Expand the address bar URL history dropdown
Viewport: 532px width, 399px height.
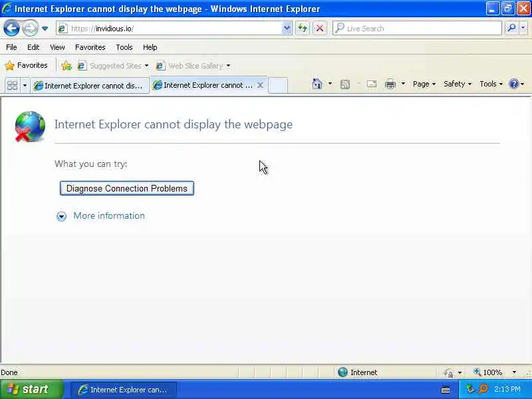coord(287,28)
